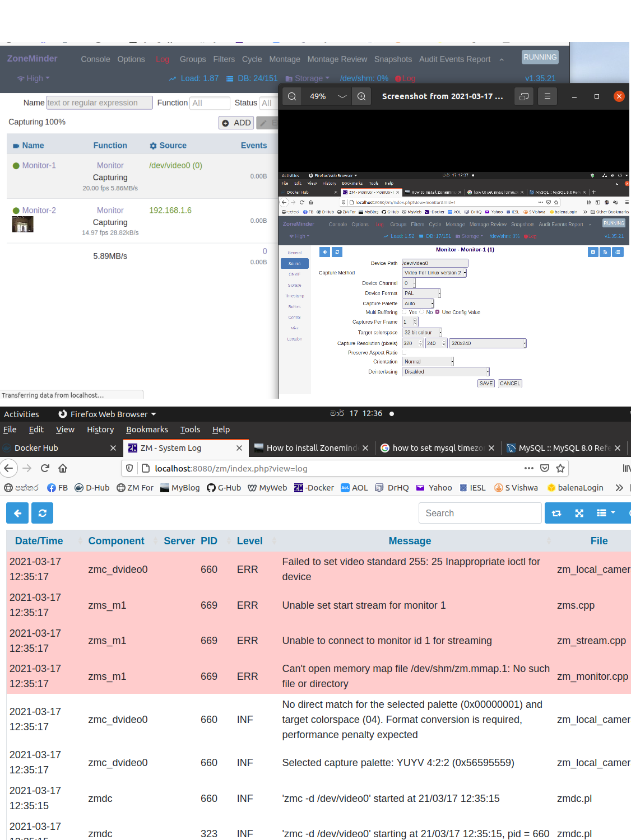Screen dimensions: 631x840
Task: Open the Firefox Web Browser application menu
Action: 107,414
